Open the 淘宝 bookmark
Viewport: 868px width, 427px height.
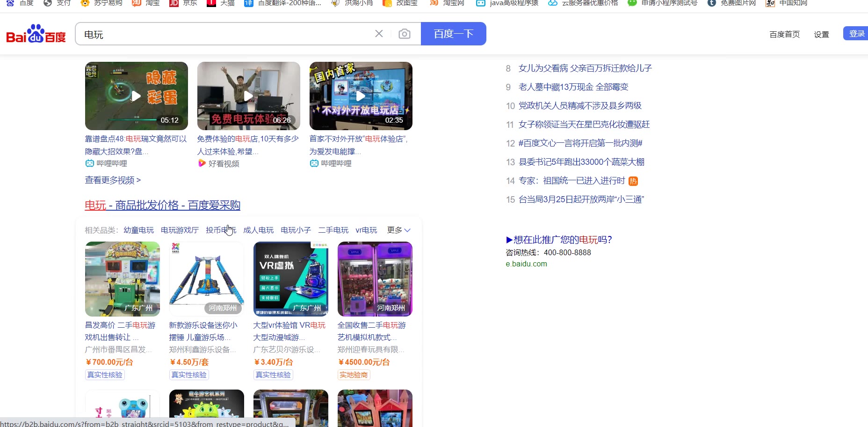point(145,3)
